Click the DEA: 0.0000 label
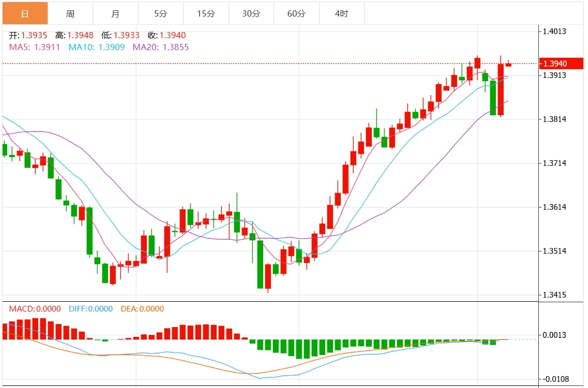 (142, 308)
